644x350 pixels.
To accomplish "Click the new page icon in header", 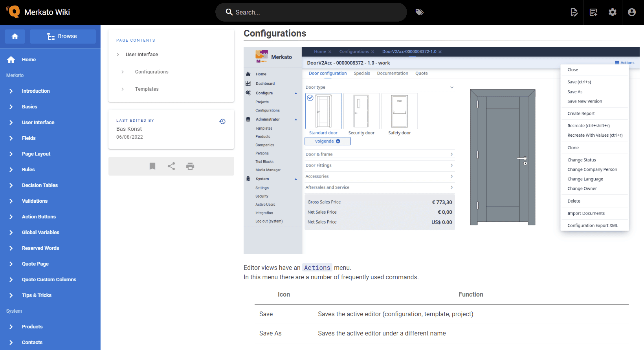I will (x=593, y=12).
